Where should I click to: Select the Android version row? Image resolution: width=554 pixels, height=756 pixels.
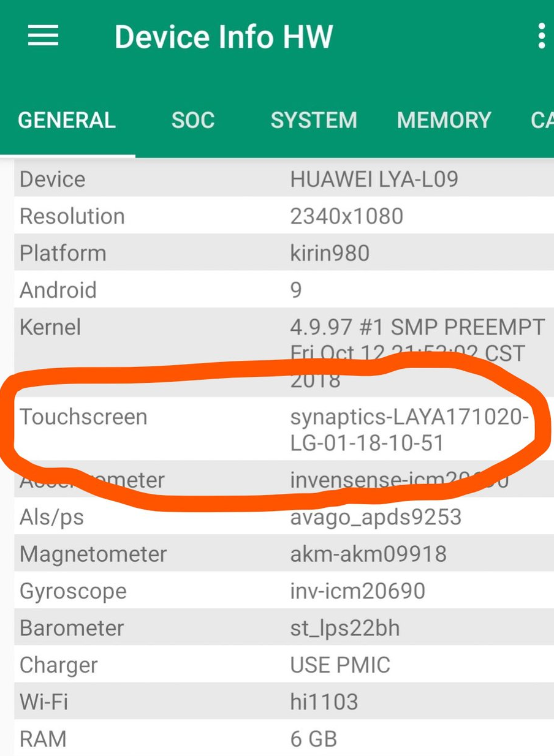click(282, 290)
